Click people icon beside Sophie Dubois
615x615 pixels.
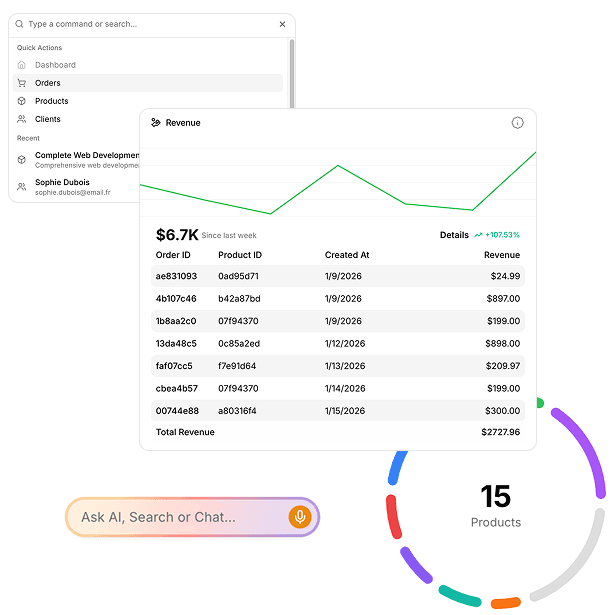(x=22, y=187)
